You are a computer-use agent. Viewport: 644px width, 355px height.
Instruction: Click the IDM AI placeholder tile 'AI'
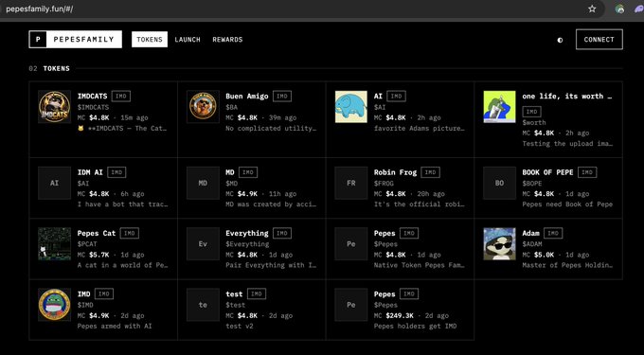(x=54, y=183)
